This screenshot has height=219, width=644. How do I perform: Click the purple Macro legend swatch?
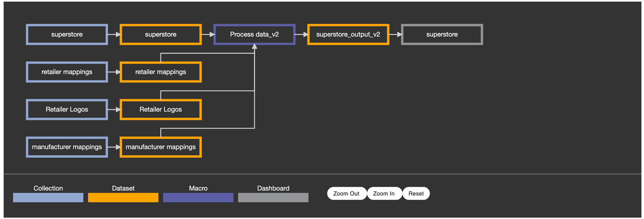198,198
